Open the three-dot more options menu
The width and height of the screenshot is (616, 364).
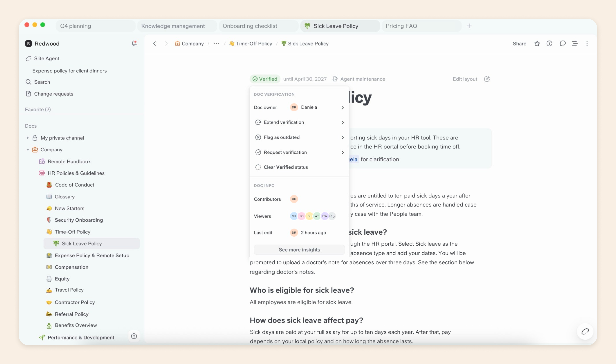pyautogui.click(x=587, y=44)
